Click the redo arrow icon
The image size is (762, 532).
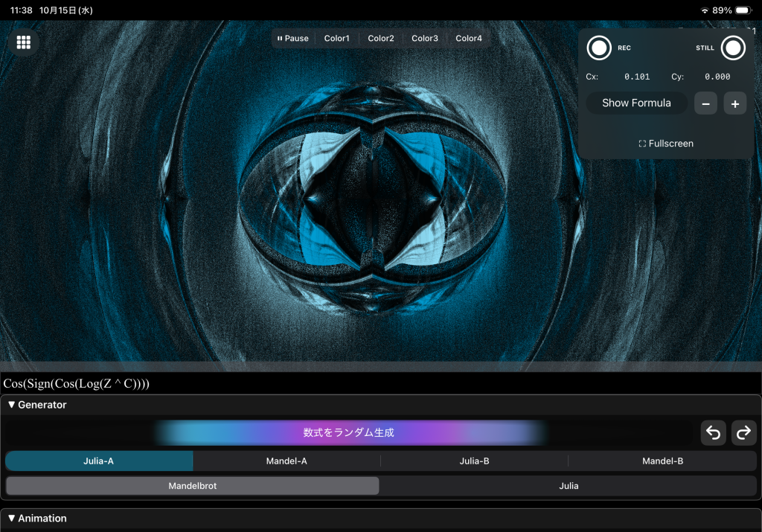[x=743, y=433]
